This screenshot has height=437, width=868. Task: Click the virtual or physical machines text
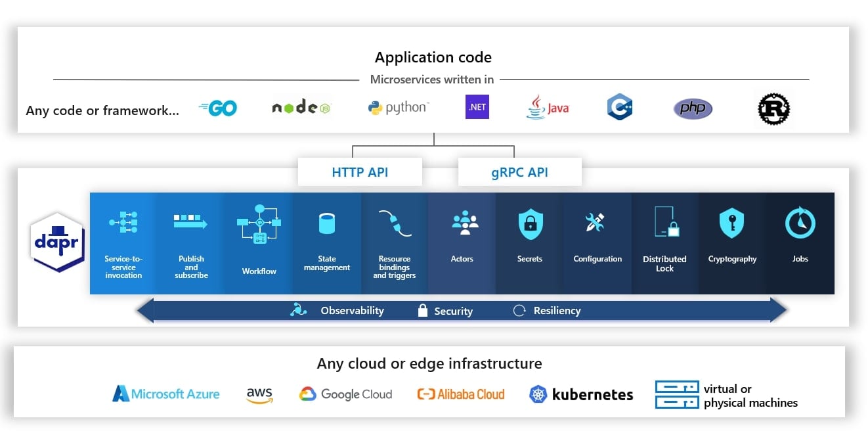pos(750,396)
